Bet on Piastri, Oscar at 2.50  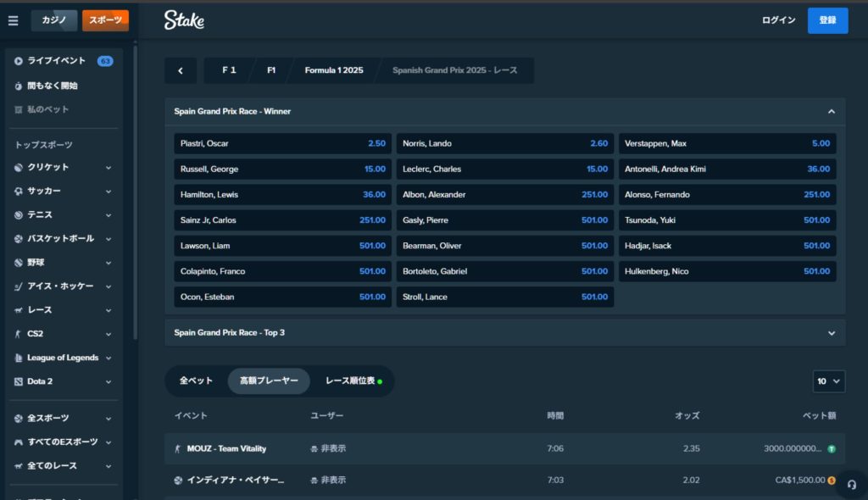click(283, 143)
